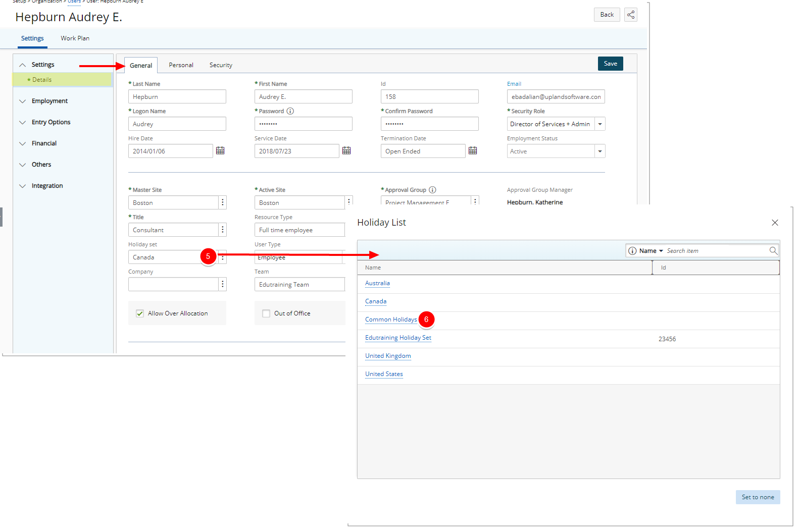This screenshot has height=532, width=799.
Task: Click the Set to none button
Action: [x=758, y=497]
